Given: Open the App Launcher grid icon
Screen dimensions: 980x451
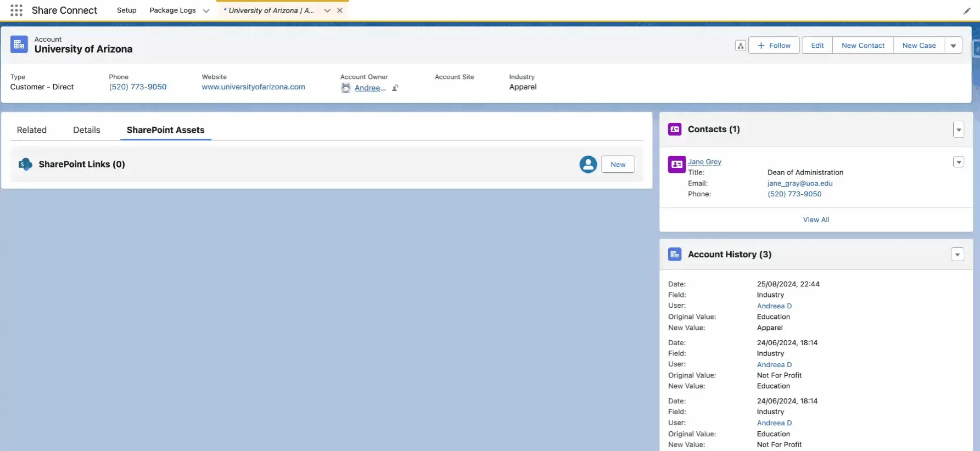Looking at the screenshot, I should click(x=16, y=10).
